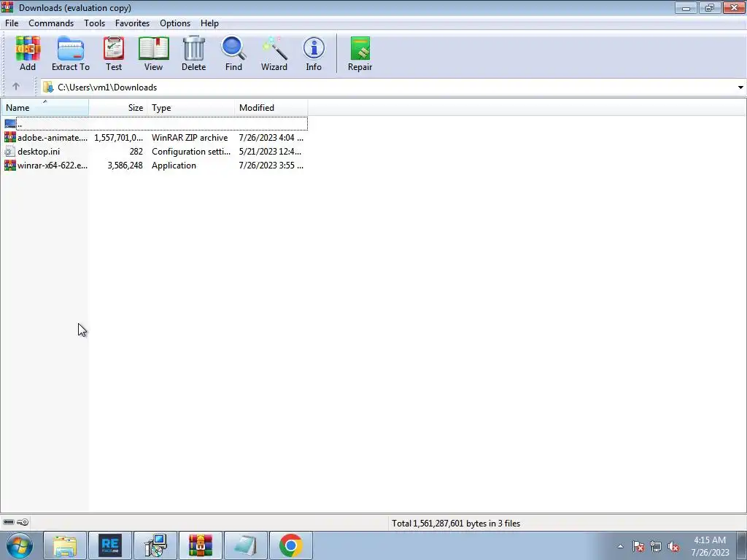The image size is (747, 560).
Task: Click the Extract To toolbar icon
Action: coord(71,53)
